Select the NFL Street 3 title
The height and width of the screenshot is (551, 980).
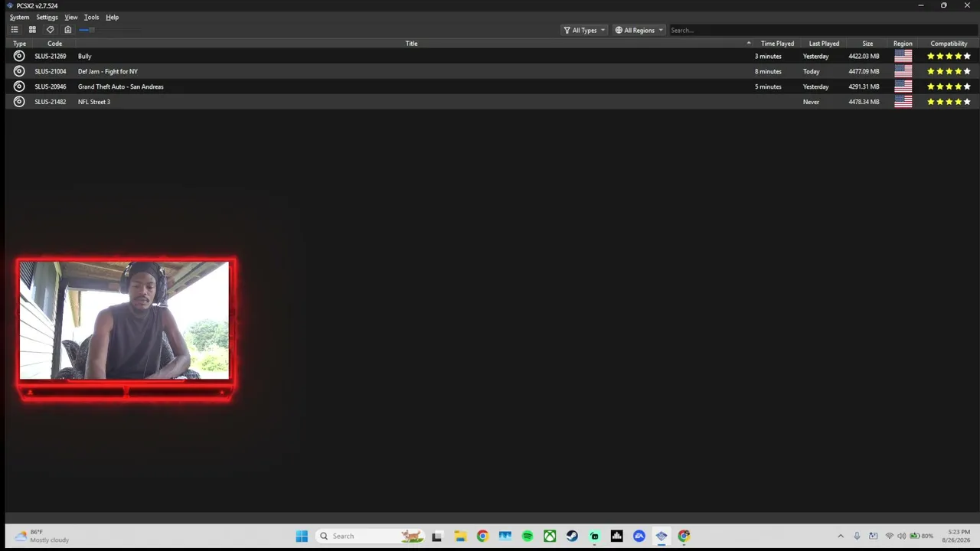[94, 102]
